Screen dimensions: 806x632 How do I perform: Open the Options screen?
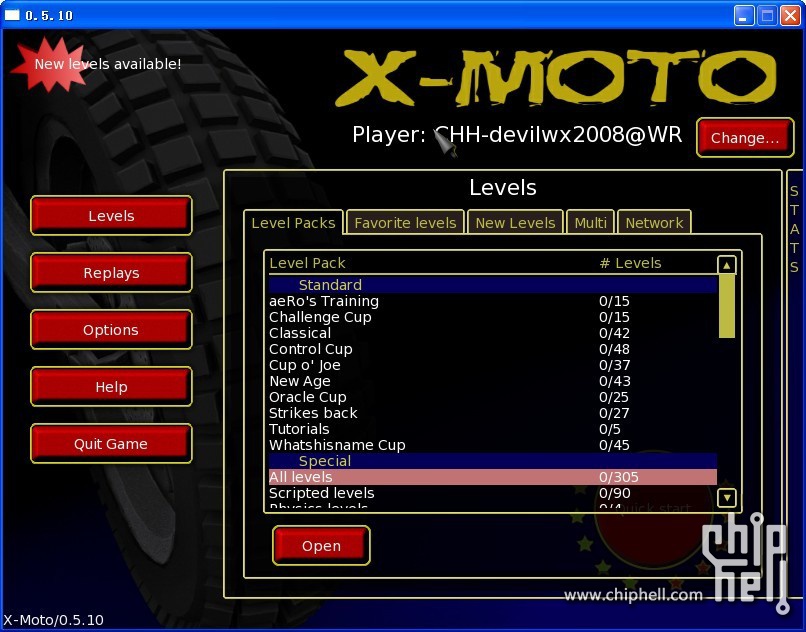click(111, 330)
